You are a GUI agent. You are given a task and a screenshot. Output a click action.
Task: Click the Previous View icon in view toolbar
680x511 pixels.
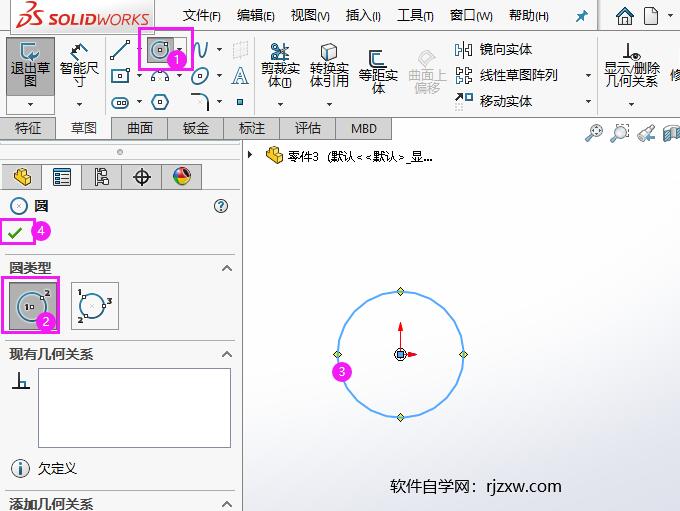pos(646,133)
